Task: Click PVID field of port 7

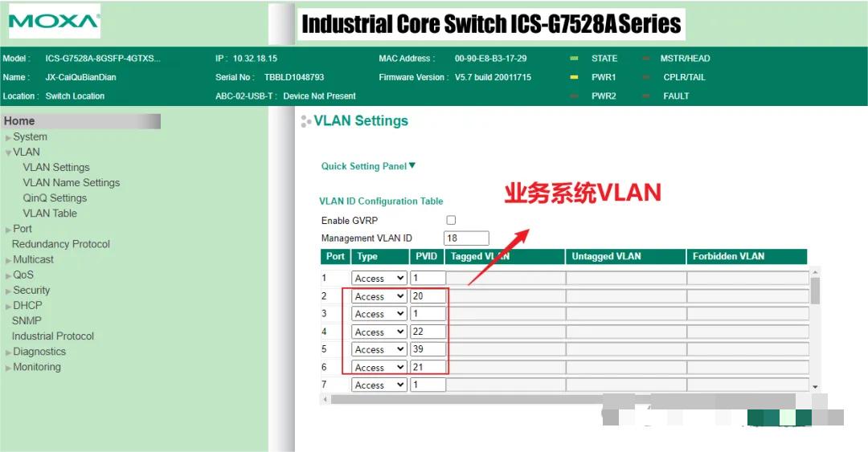Action: pos(428,385)
